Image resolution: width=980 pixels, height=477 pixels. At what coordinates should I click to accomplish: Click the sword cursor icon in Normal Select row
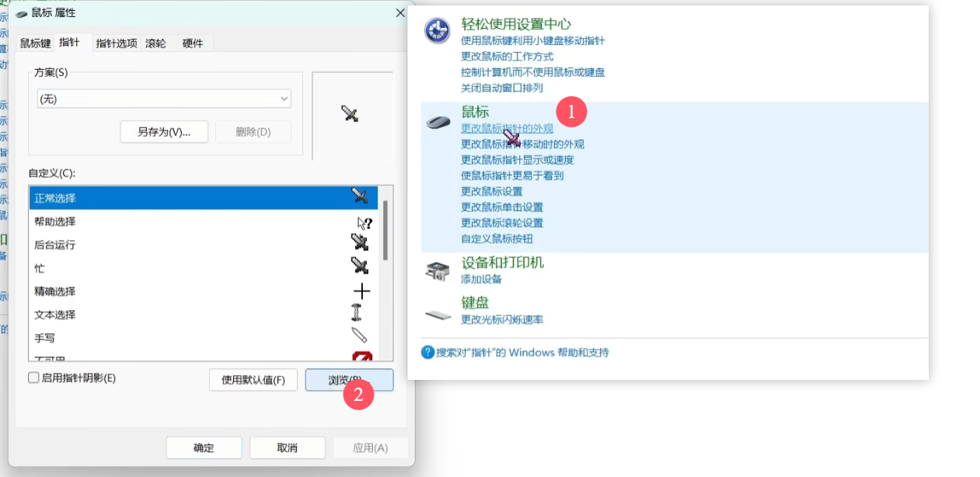360,196
